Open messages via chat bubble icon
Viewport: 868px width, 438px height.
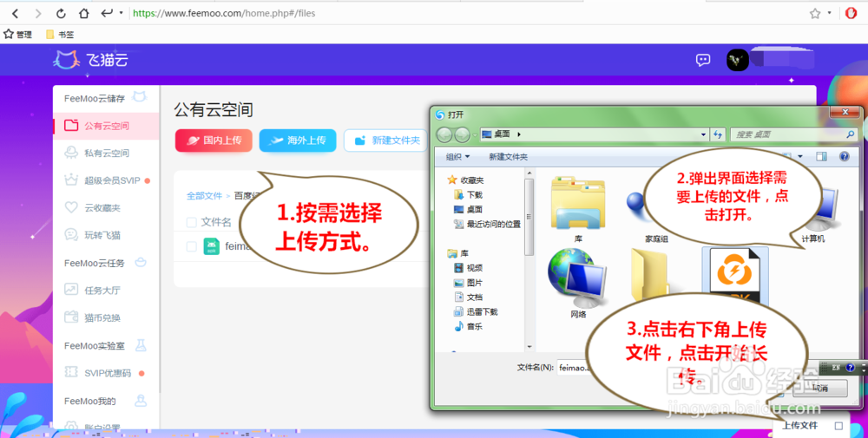(x=703, y=60)
